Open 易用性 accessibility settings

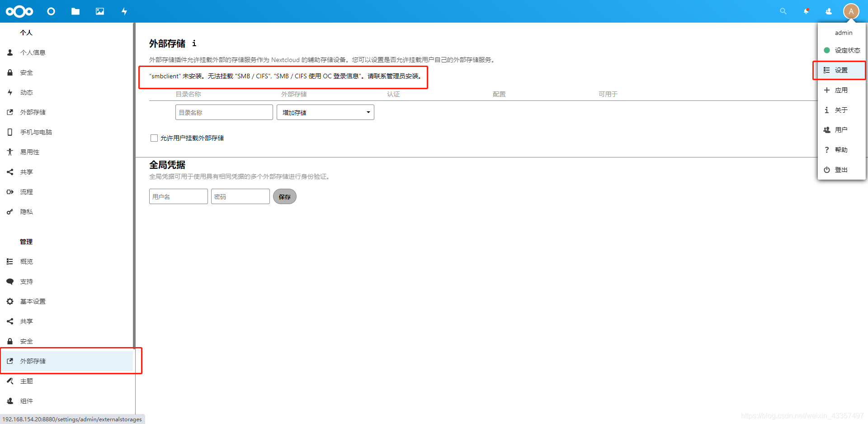tap(66, 152)
